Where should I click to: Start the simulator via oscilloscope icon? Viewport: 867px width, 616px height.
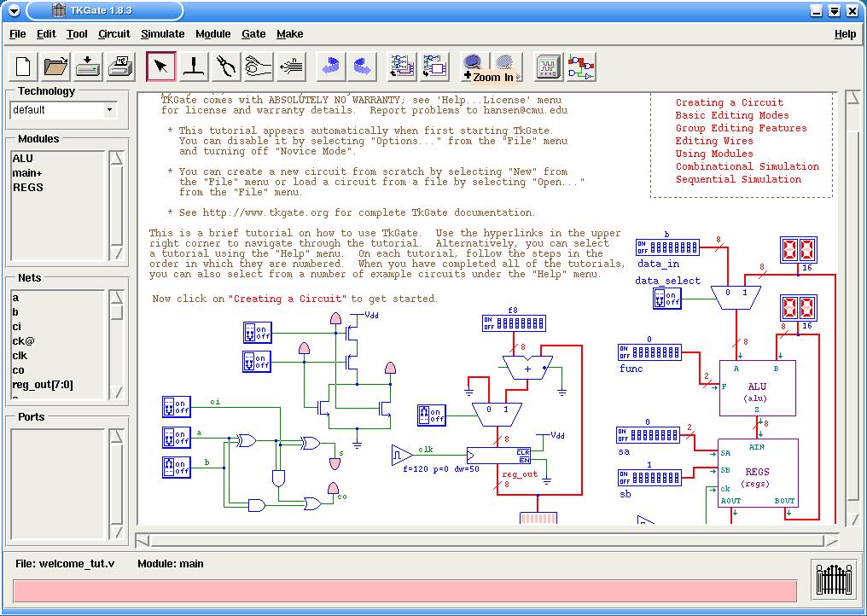point(549,67)
